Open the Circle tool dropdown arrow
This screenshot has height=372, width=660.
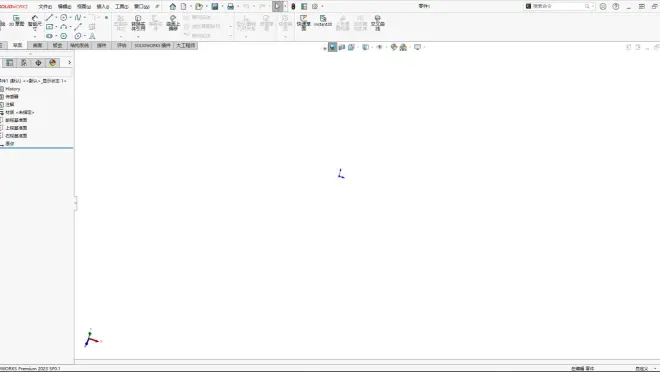tap(70, 18)
